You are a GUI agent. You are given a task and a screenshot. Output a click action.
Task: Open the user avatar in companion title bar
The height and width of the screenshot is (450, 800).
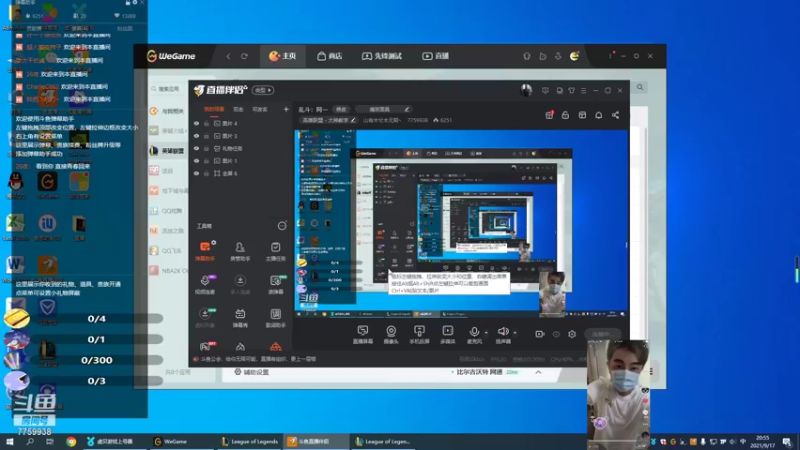click(526, 90)
